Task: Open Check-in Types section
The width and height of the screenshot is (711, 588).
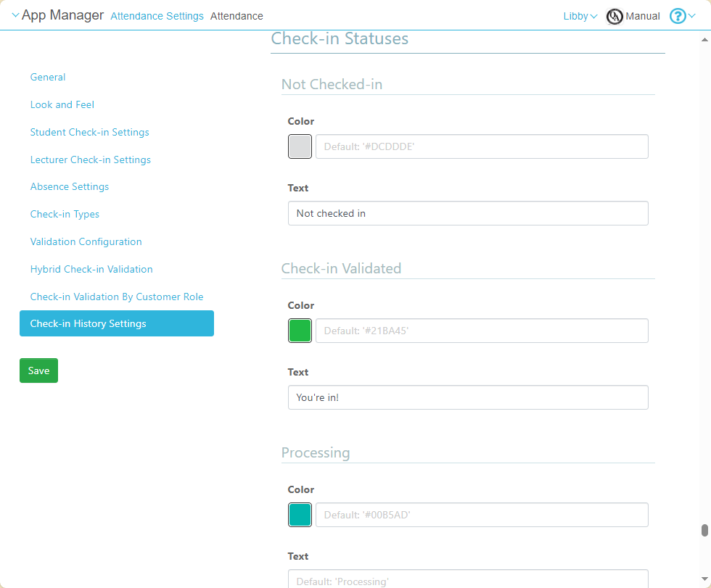Action: click(x=65, y=215)
